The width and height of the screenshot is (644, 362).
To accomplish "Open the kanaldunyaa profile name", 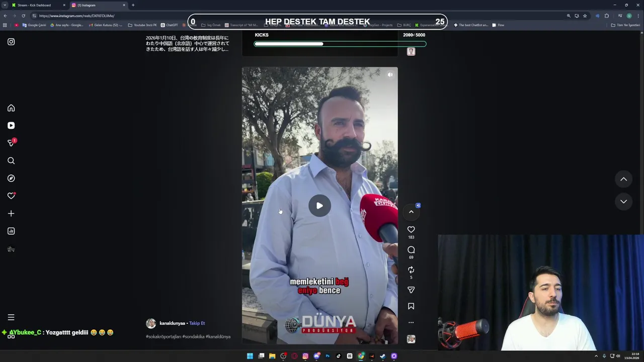I will click(172, 323).
